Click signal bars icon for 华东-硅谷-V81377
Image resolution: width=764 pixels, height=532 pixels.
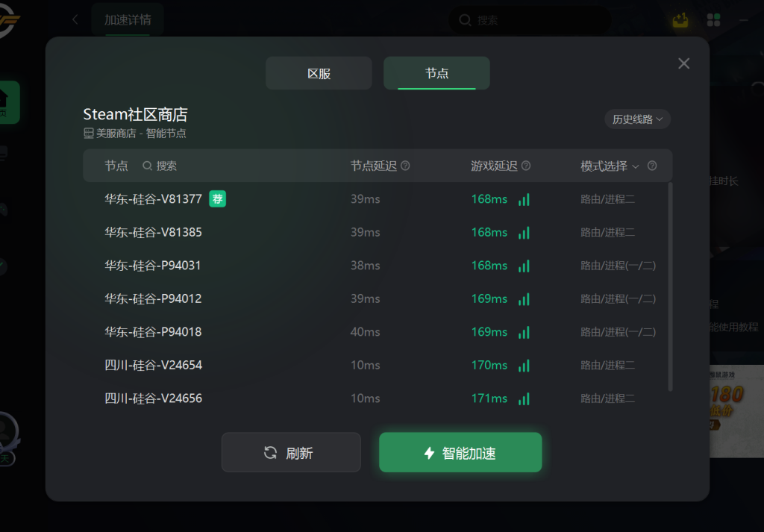click(524, 199)
